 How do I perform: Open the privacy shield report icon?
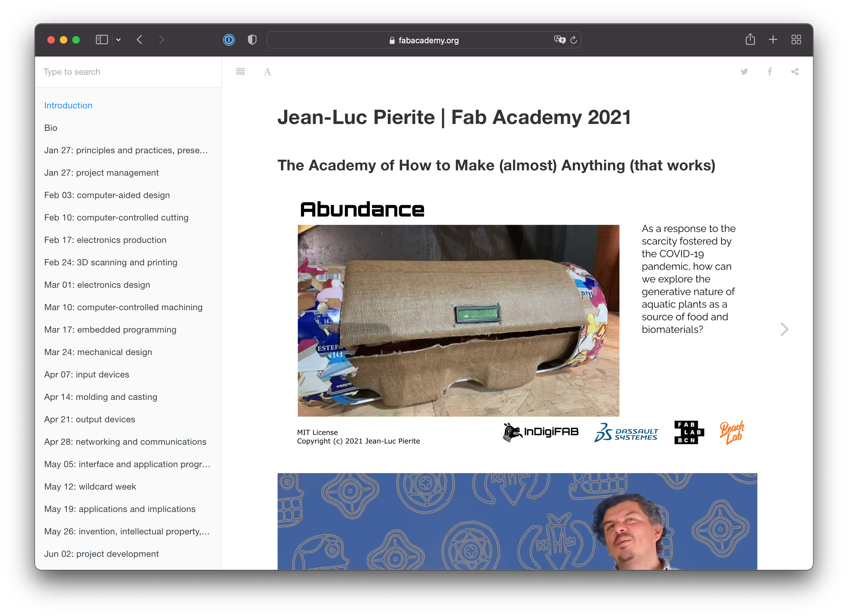[x=252, y=40]
